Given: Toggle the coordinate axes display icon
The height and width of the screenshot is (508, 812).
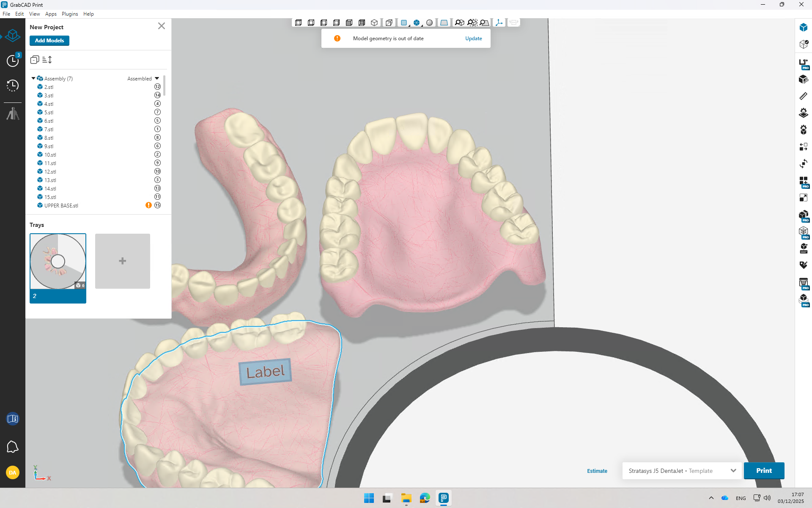Looking at the screenshot, I should tap(499, 23).
